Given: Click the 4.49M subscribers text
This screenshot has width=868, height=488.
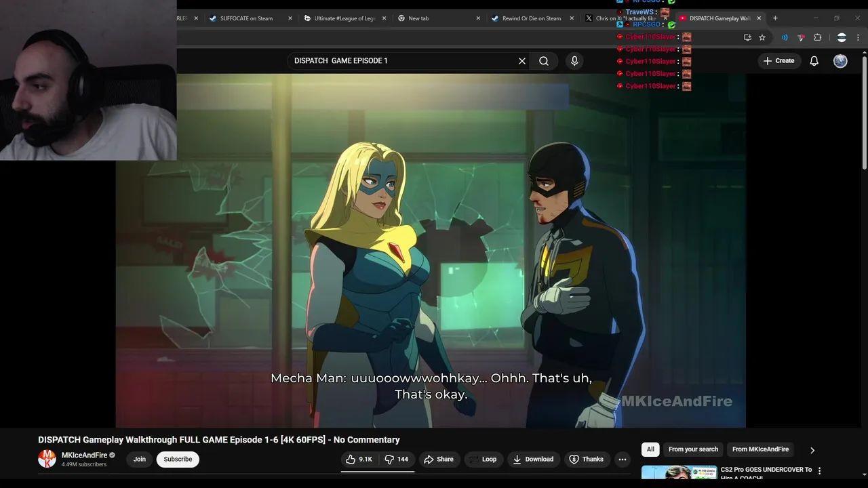Looking at the screenshot, I should pos(84,465).
